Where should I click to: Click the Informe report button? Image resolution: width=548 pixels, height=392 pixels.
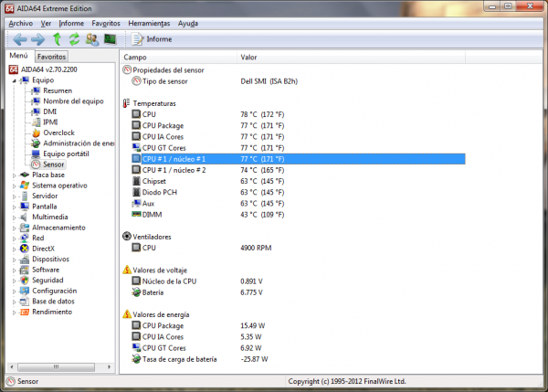152,39
